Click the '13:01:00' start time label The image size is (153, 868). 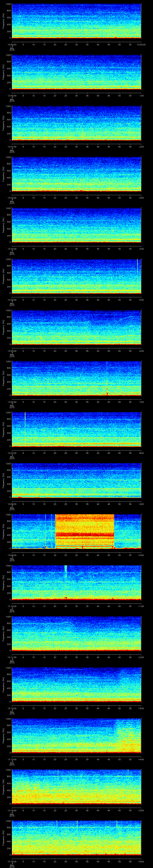[12, 146]
